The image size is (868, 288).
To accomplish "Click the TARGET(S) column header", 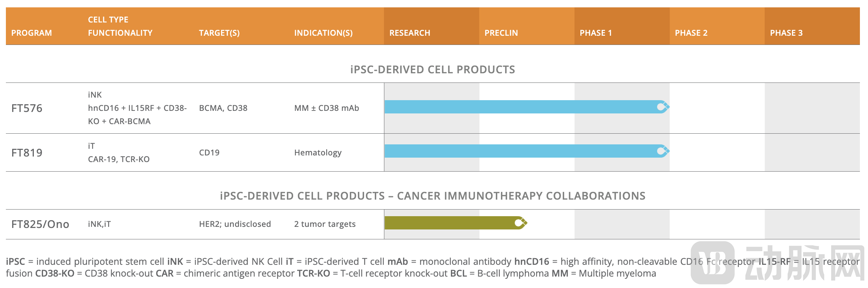I will [219, 33].
